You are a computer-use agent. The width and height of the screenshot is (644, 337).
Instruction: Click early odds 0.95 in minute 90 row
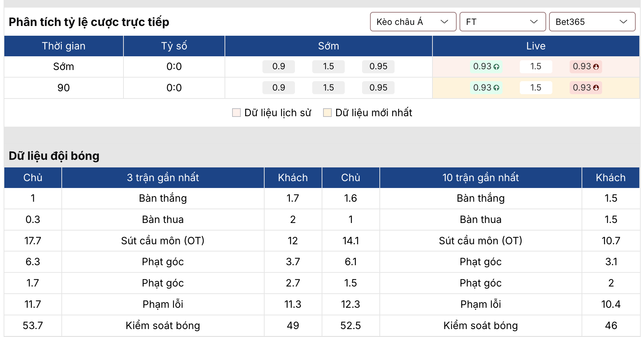378,88
